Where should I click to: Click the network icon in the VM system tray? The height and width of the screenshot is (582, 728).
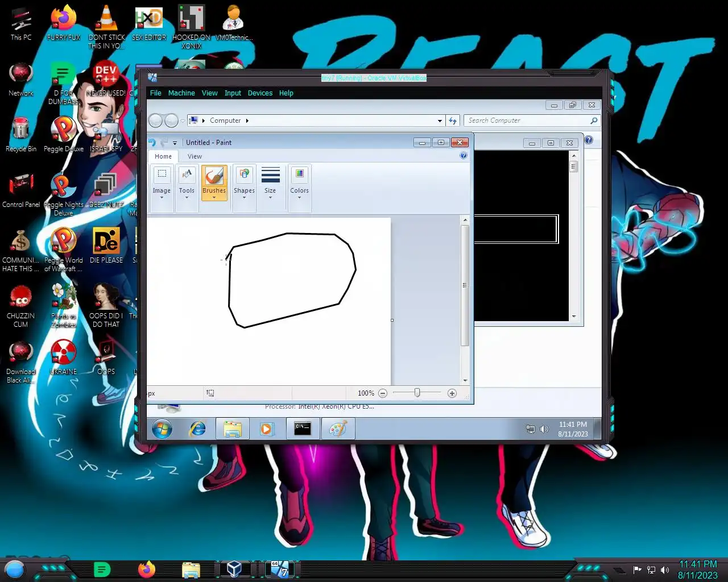click(x=531, y=429)
